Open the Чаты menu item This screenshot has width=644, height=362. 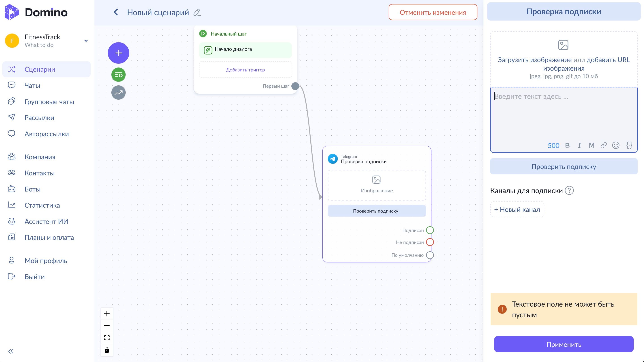click(x=32, y=85)
